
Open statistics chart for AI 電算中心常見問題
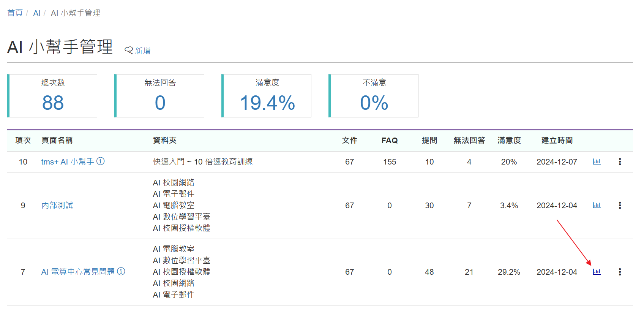point(597,272)
